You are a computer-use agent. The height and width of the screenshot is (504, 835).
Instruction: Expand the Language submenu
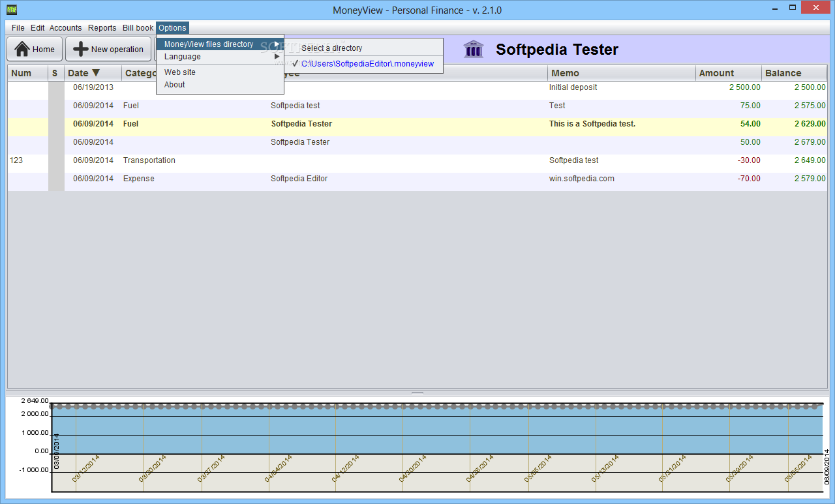(220, 57)
